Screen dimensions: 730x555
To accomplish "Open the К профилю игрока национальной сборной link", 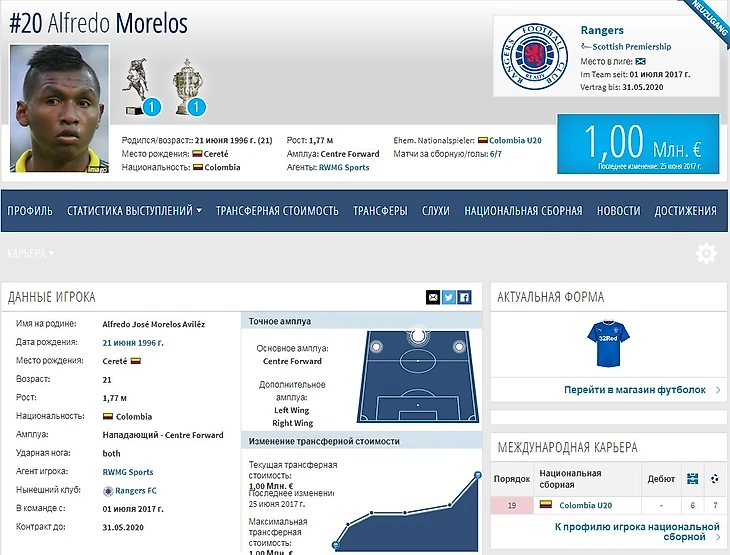I will 637,532.
